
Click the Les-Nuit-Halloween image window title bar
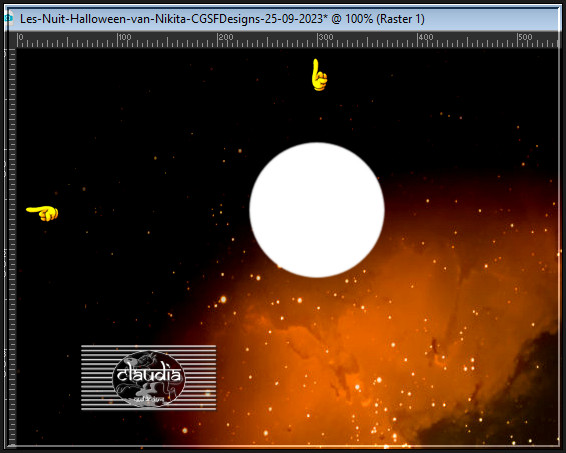pos(283,19)
